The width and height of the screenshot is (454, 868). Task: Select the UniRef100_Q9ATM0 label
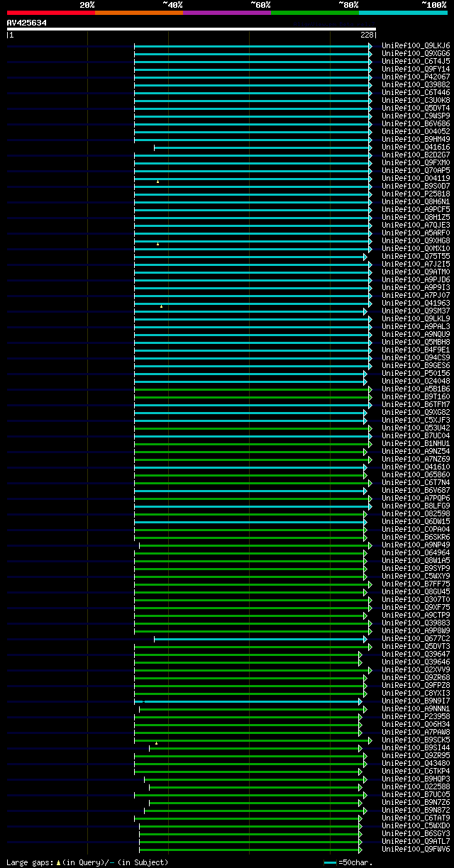coord(416,272)
